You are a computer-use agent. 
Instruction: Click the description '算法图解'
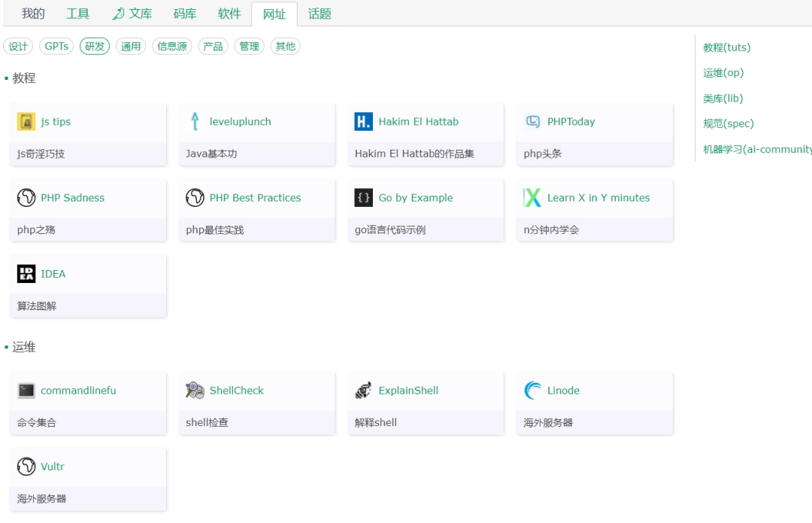[x=37, y=306]
